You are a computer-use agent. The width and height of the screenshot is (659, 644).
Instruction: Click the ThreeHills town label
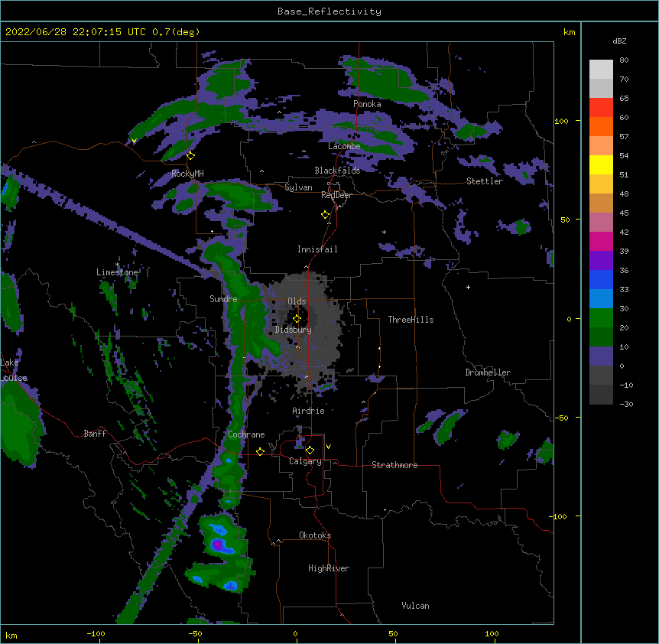(x=411, y=320)
